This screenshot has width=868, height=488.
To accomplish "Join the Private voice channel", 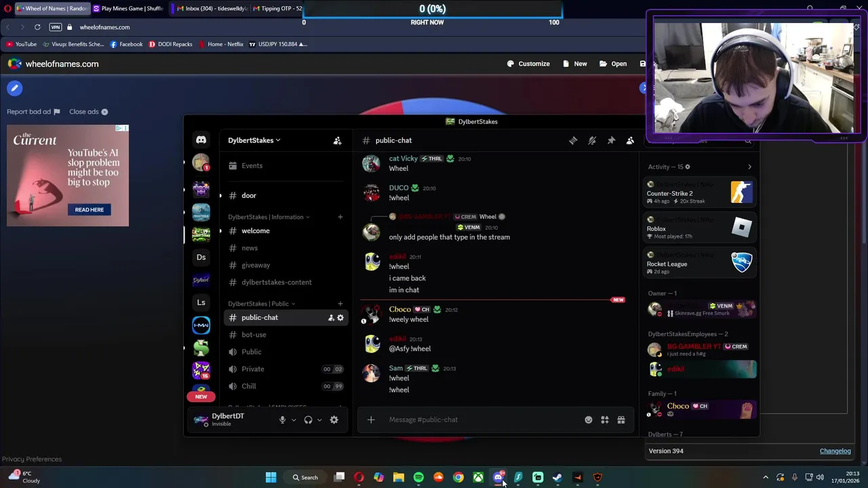I will point(285,369).
